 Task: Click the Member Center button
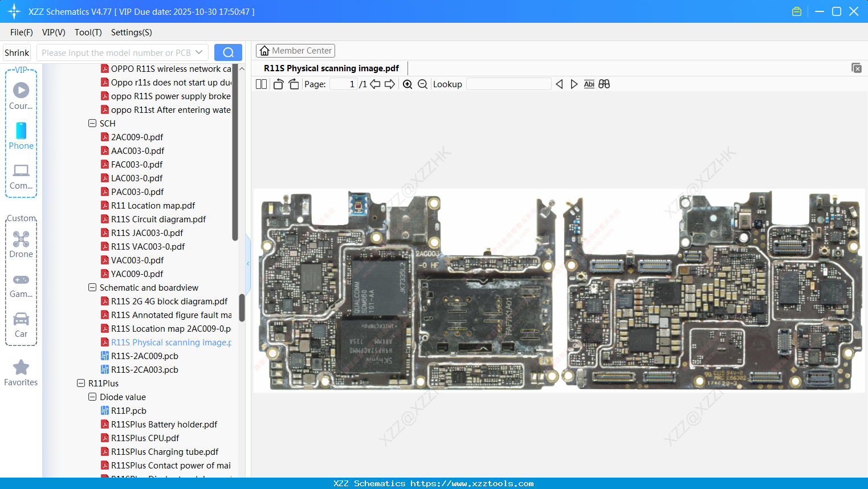295,51
